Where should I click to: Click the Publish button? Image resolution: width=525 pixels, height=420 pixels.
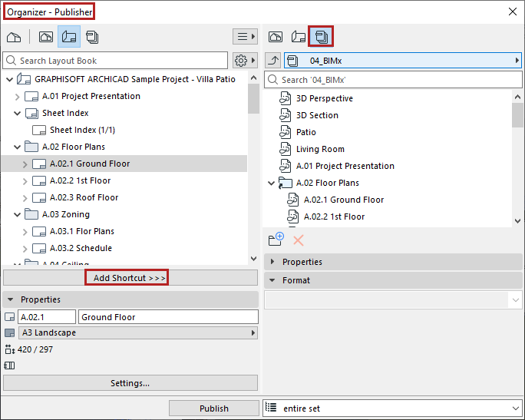(214, 408)
